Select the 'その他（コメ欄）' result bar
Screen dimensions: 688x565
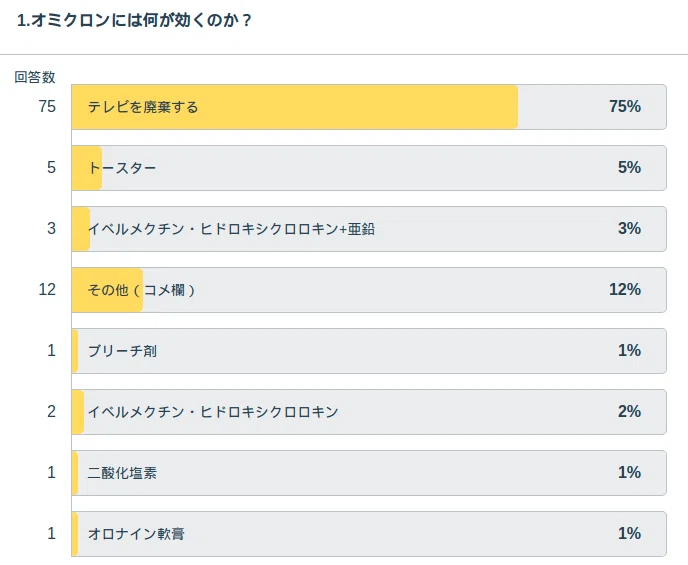tap(369, 290)
